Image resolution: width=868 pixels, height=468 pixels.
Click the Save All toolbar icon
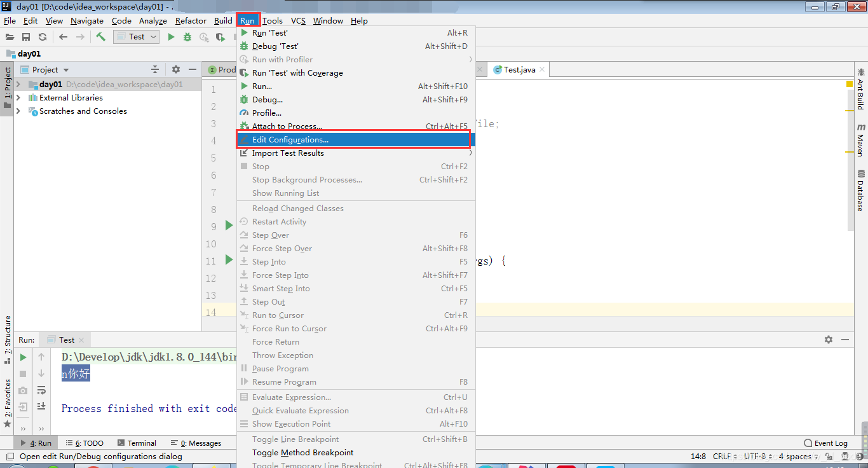pos(26,37)
